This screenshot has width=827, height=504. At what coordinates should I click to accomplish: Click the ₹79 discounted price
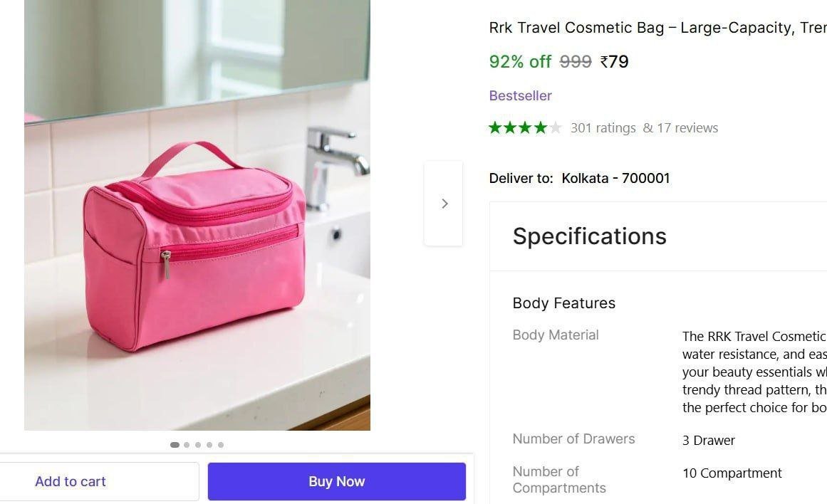click(615, 62)
